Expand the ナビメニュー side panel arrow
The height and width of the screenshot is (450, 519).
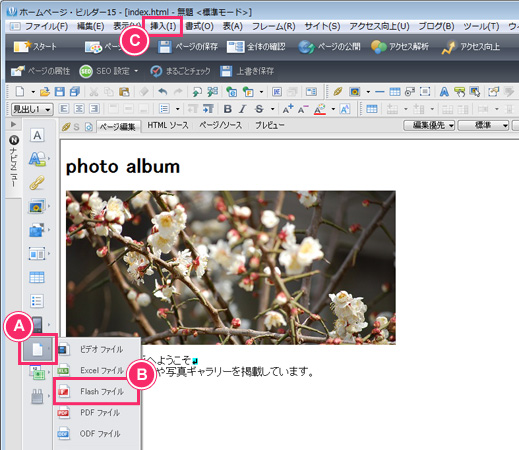click(x=13, y=124)
